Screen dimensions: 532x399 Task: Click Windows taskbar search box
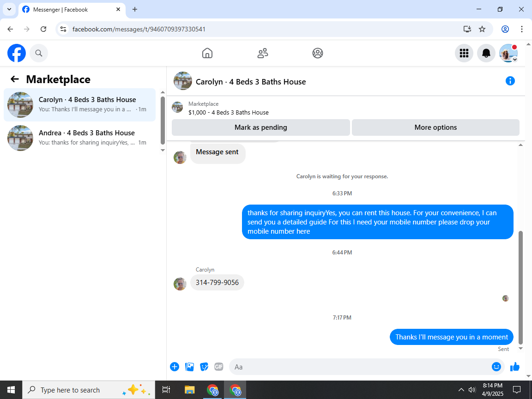(89, 390)
